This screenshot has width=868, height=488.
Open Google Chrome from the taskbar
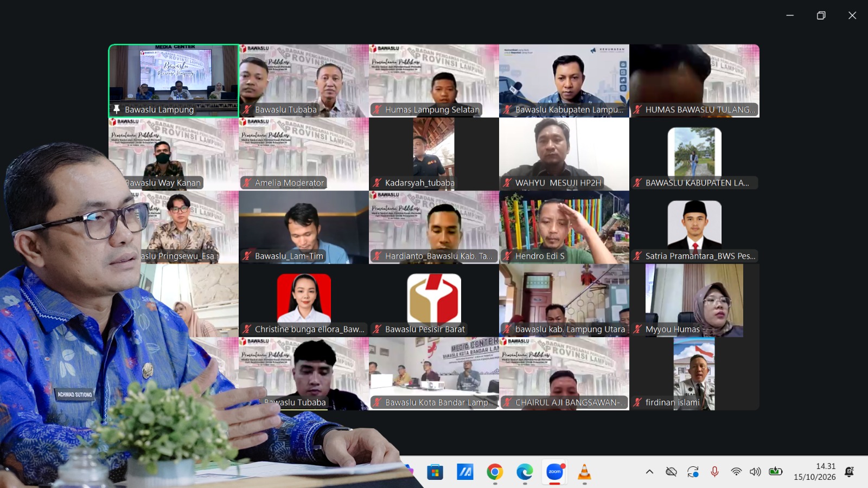[x=495, y=472]
